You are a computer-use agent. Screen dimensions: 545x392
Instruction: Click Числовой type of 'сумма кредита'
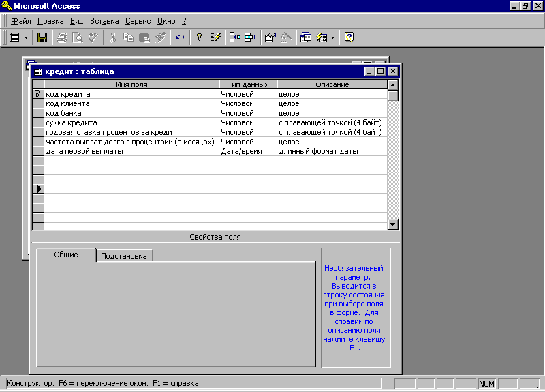pos(248,122)
